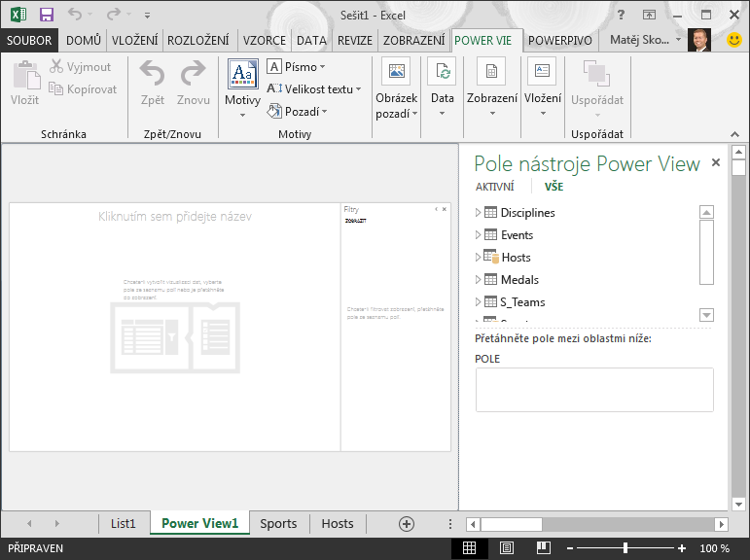Open the List1 sheet tab

[x=124, y=524]
